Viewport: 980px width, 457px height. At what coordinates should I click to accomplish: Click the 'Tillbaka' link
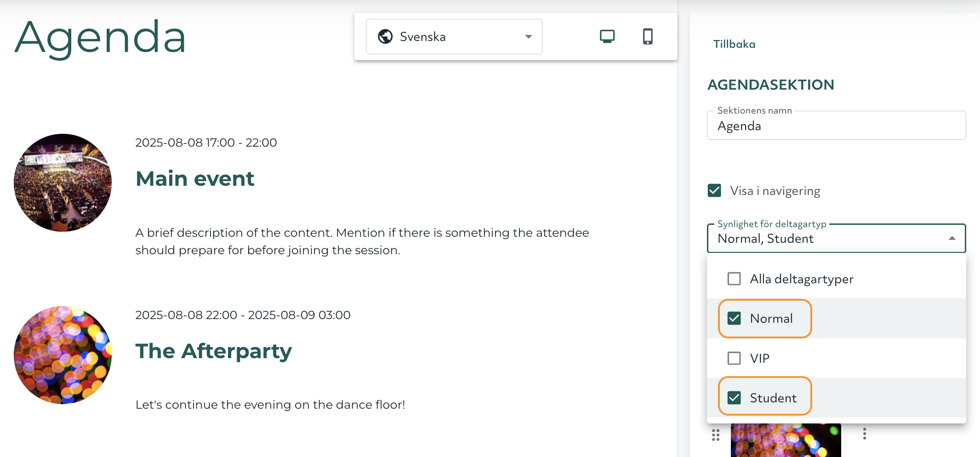pos(734,44)
